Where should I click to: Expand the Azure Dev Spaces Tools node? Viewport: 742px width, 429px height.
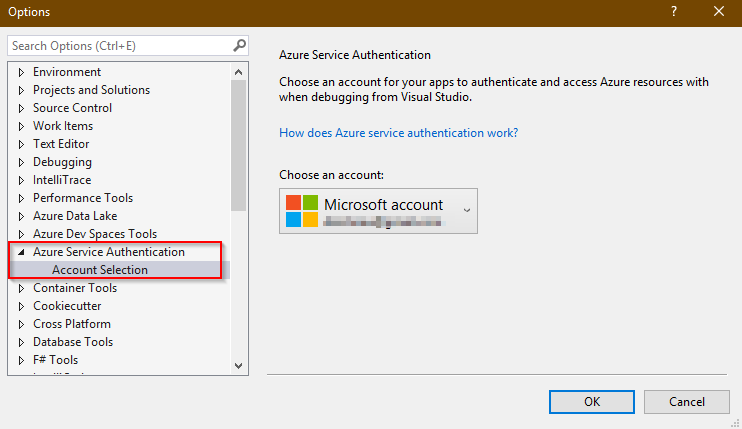21,234
